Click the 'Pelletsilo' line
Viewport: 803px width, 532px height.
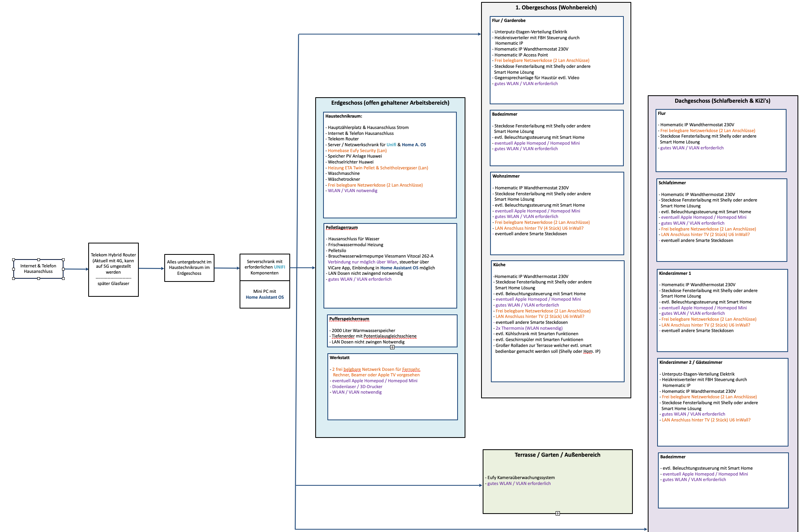point(336,251)
